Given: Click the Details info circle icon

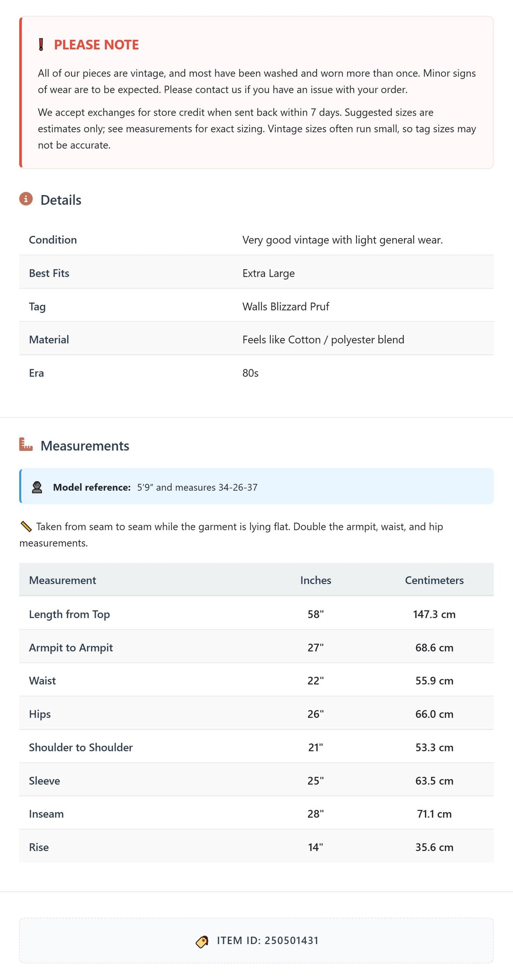Looking at the screenshot, I should (26, 199).
